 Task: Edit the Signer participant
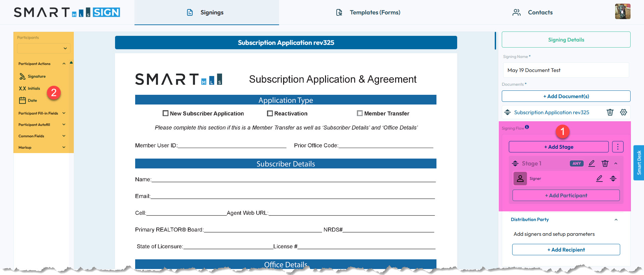599,179
